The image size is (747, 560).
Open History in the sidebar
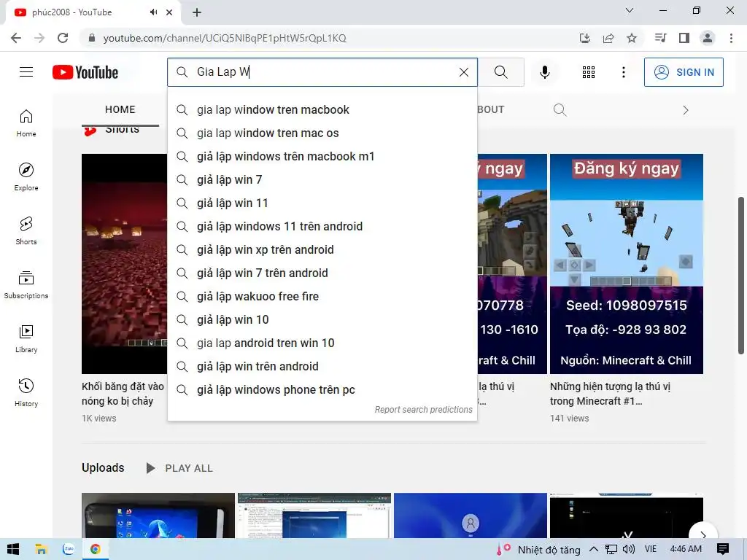pos(26,392)
